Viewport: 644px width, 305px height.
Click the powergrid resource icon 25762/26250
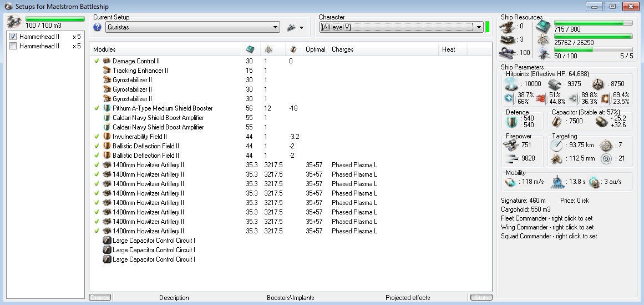click(544, 39)
